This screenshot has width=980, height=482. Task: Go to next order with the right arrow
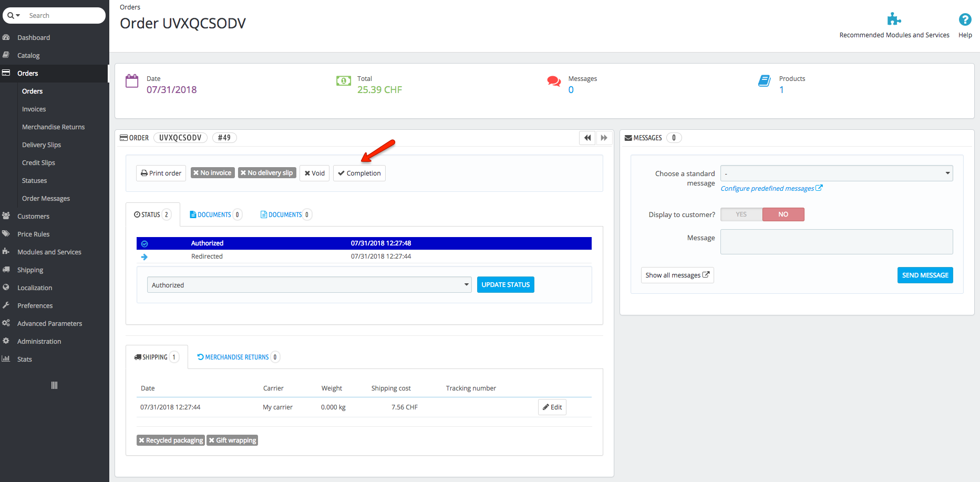point(604,138)
